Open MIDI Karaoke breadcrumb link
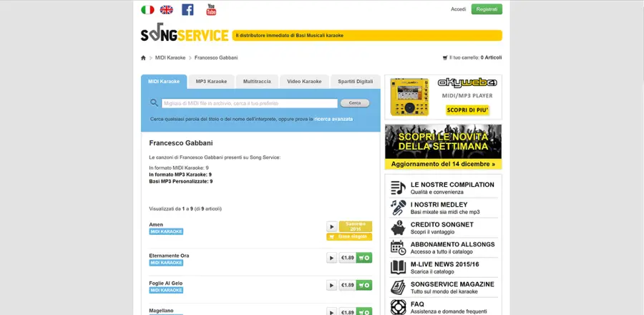 pyautogui.click(x=170, y=58)
